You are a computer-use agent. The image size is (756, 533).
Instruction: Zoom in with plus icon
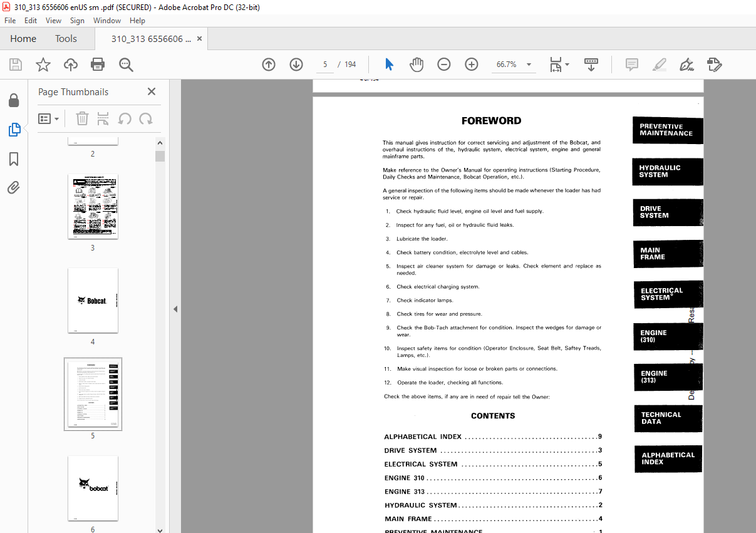coord(472,65)
